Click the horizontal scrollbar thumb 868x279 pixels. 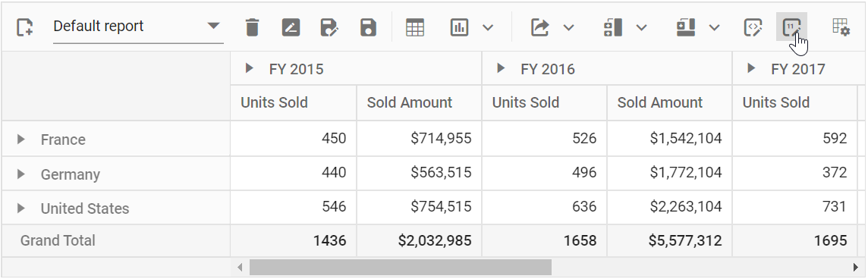coord(400,268)
